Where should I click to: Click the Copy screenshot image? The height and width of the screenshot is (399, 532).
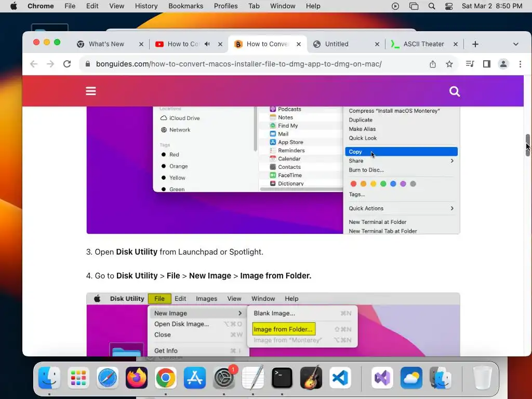[x=273, y=170]
